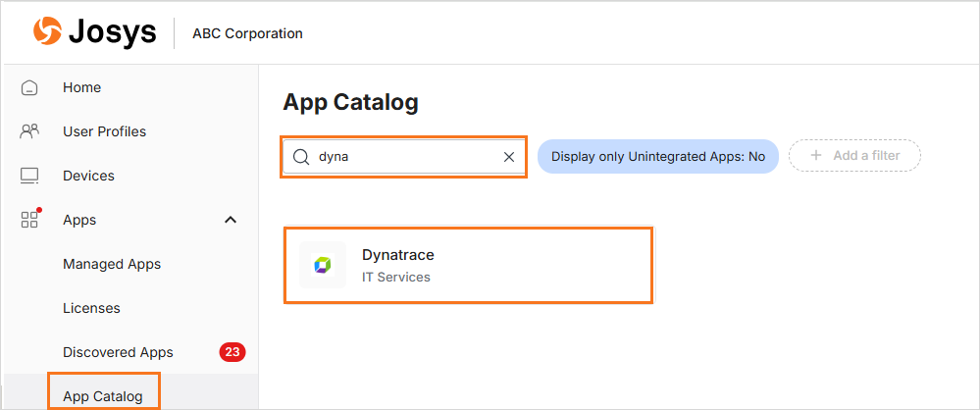Focus the search field containing dyna

click(x=404, y=157)
